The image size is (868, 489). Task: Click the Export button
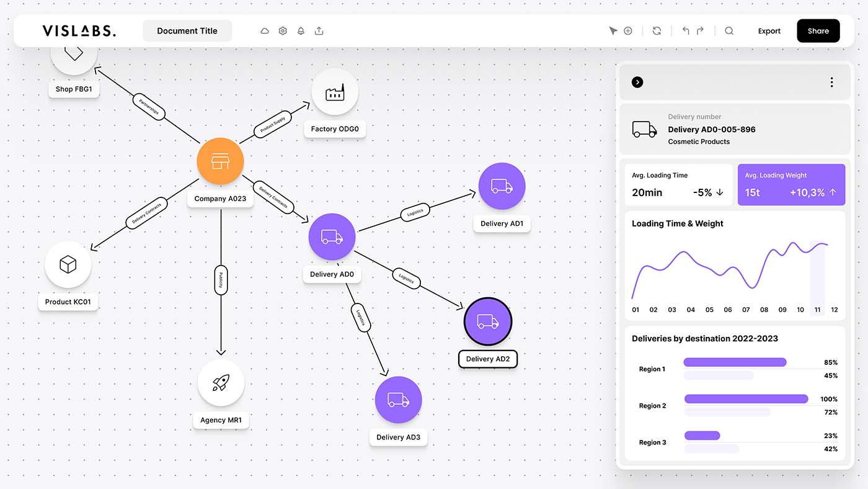pyautogui.click(x=769, y=31)
